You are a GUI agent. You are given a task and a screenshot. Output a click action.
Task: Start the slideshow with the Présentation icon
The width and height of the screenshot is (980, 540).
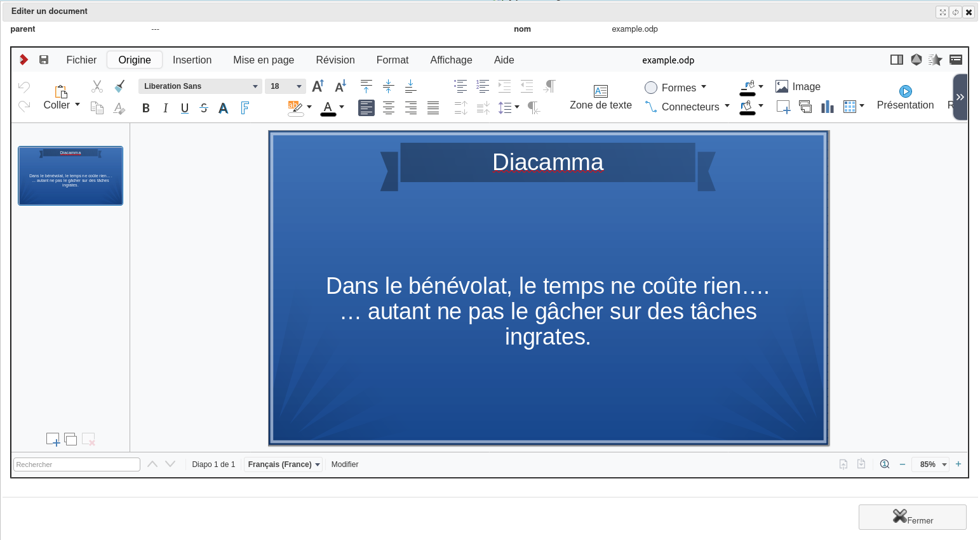point(905,91)
